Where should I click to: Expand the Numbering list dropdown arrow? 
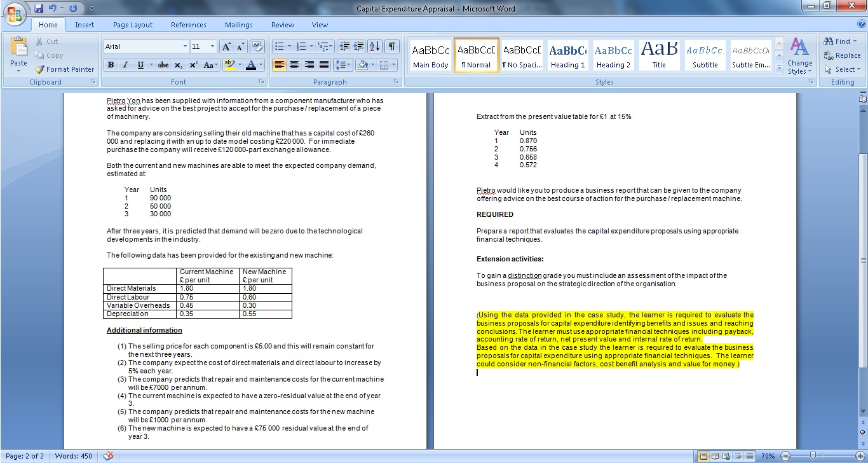pyautogui.click(x=311, y=46)
